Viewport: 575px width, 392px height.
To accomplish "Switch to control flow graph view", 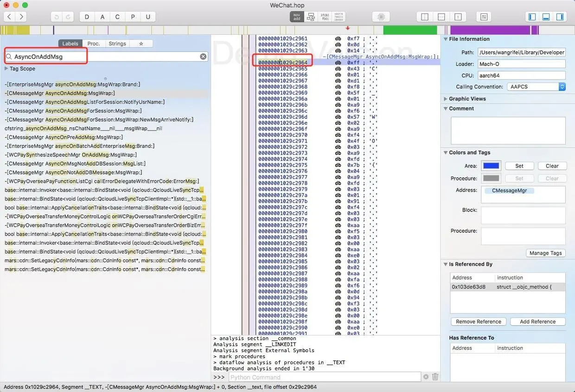I will point(311,17).
